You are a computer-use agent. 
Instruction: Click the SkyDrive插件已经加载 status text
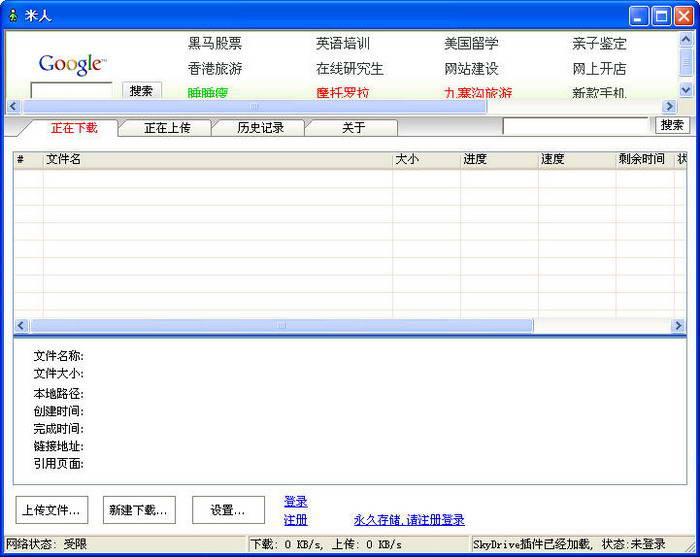pyautogui.click(x=533, y=544)
